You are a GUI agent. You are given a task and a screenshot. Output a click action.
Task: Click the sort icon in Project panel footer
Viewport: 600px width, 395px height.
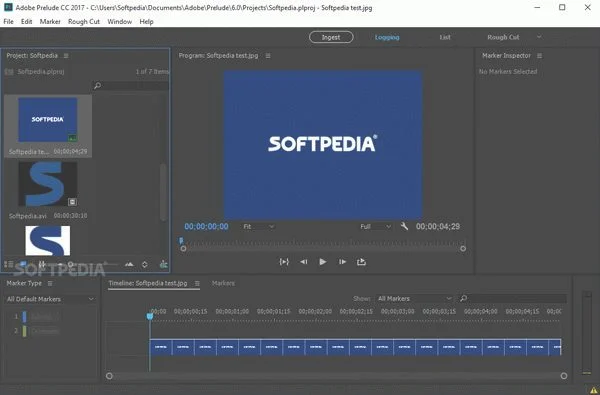click(x=145, y=264)
